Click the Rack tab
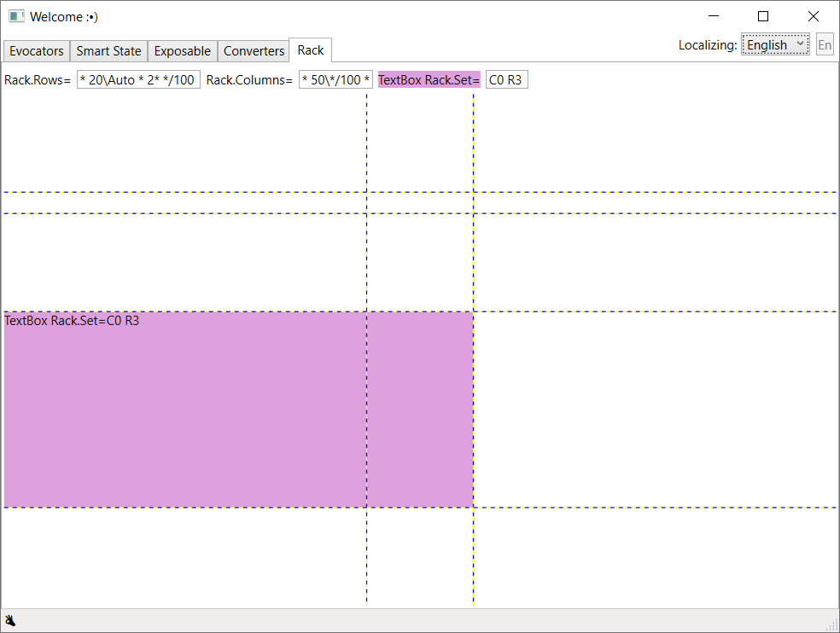 311,50
